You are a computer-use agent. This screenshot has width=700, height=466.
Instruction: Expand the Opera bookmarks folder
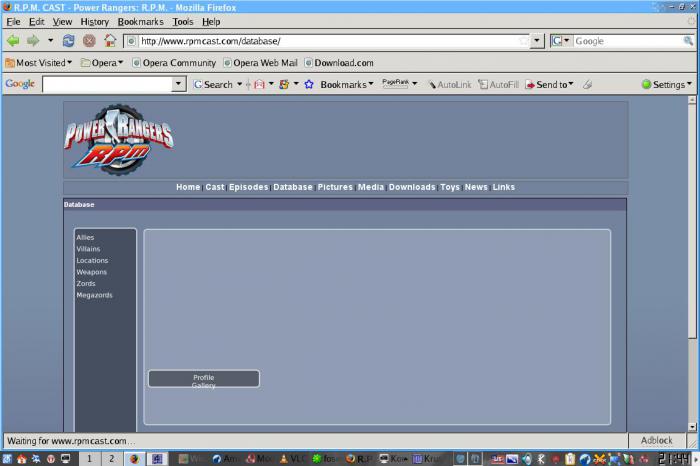pyautogui.click(x=102, y=63)
